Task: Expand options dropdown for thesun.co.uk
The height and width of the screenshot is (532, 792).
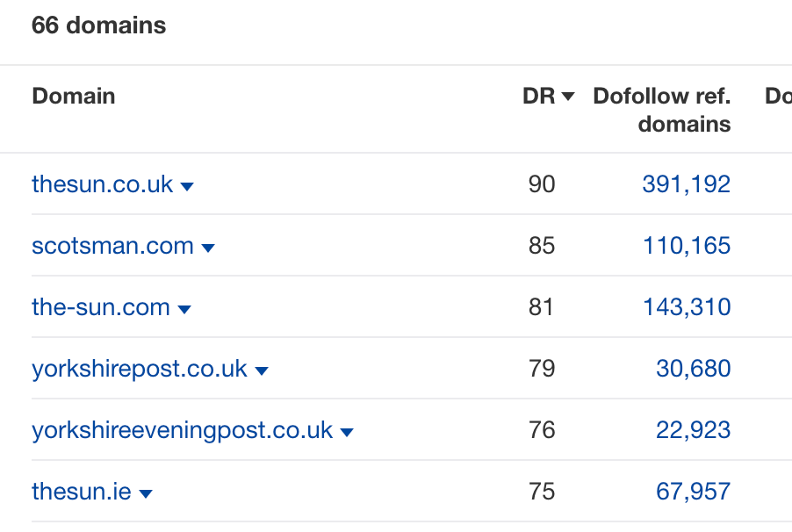Action: coord(187,185)
